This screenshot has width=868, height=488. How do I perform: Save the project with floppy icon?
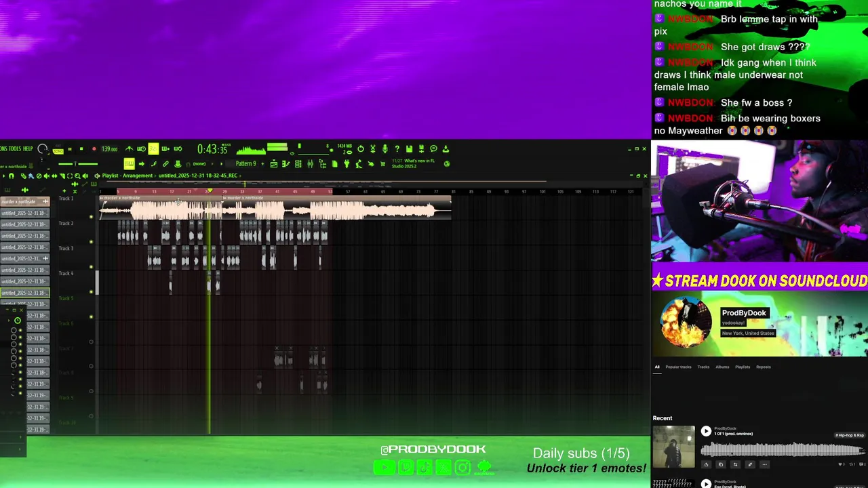click(x=409, y=149)
